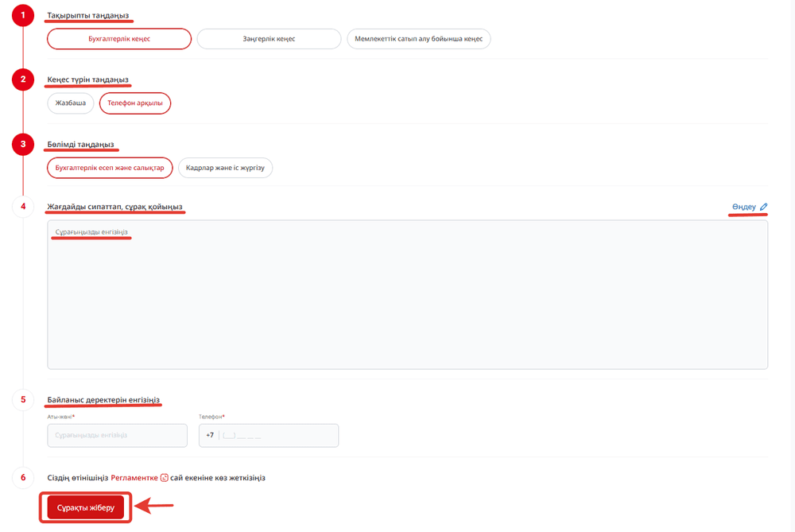Select the Заңгерлік кеңес topic option
795x532 pixels.
click(x=269, y=39)
